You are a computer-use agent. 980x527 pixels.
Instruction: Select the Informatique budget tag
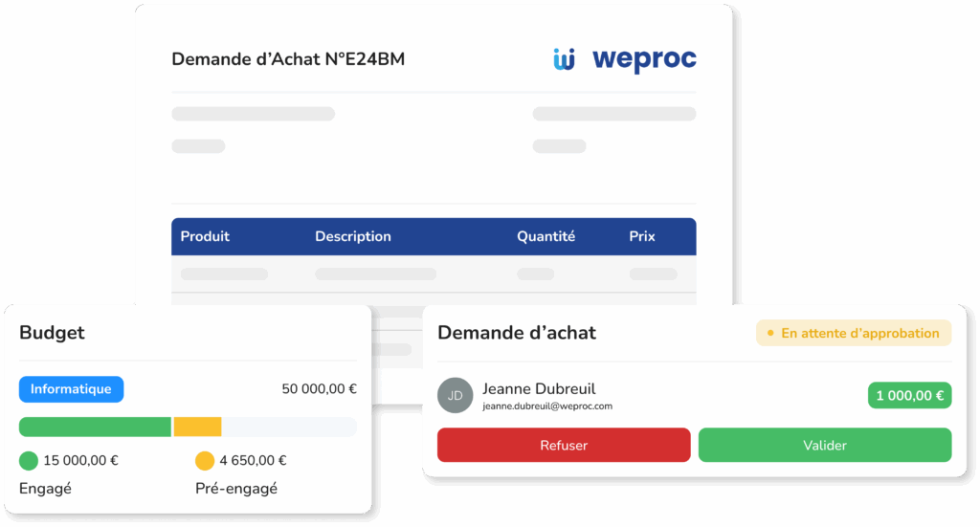pos(71,389)
